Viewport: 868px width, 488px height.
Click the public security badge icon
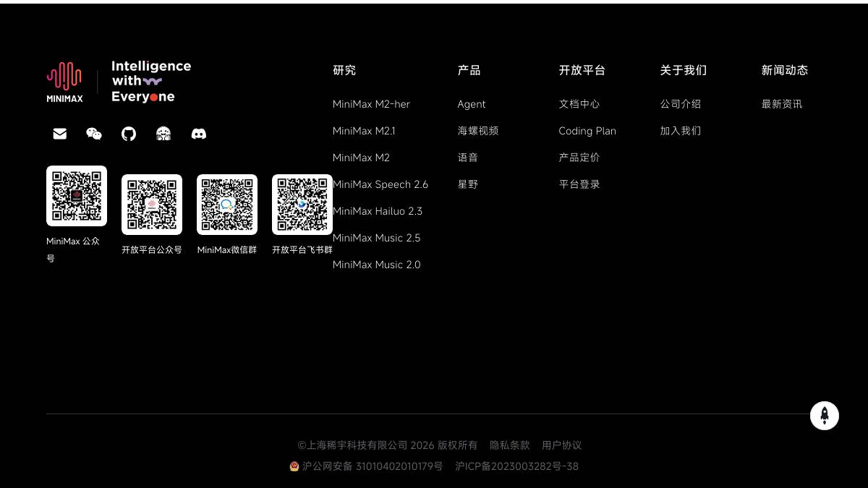[294, 466]
